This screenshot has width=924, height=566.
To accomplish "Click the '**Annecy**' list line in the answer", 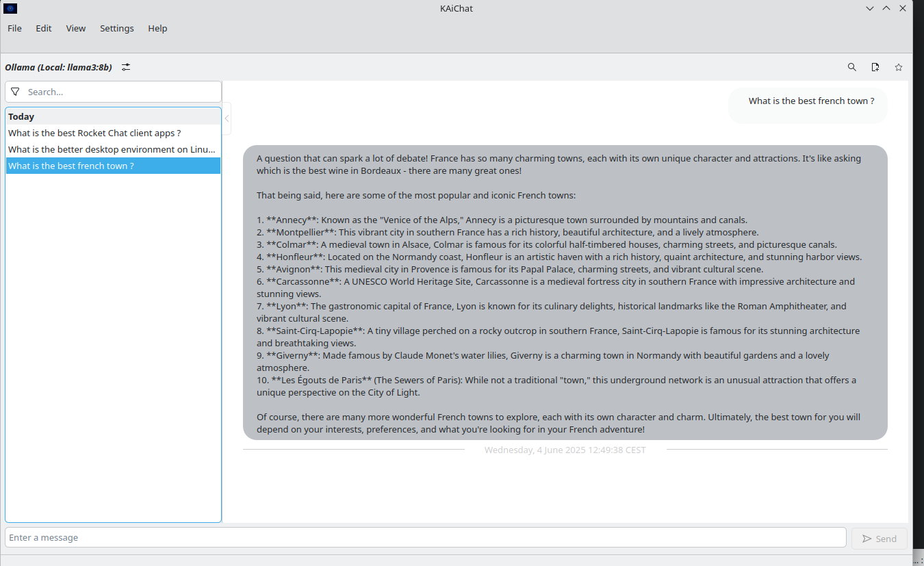I will coord(502,220).
